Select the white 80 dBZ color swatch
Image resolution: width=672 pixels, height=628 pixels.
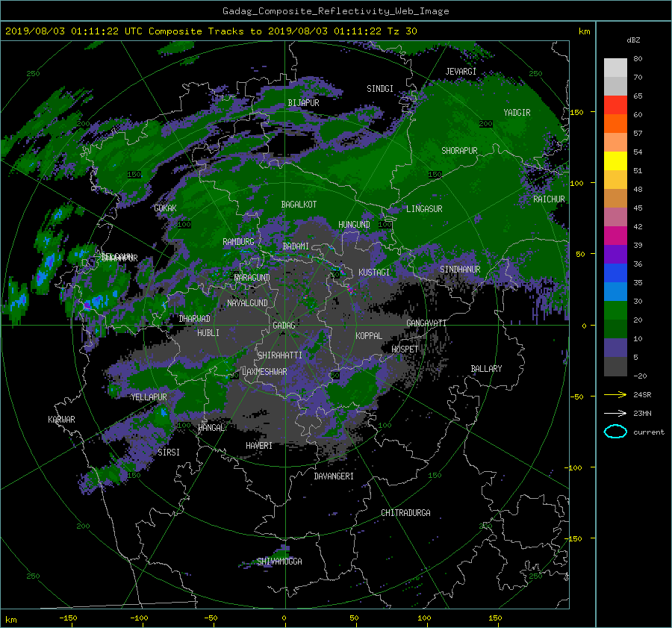(x=615, y=67)
